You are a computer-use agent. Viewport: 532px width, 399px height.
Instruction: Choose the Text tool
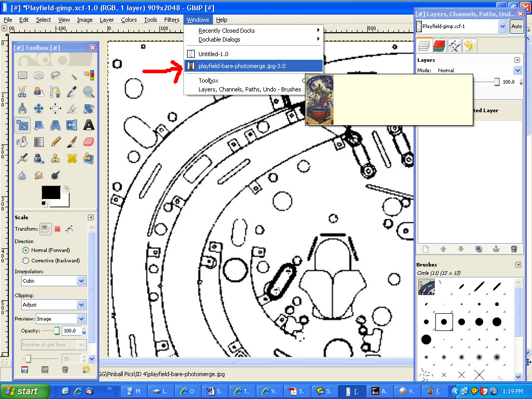pos(89,125)
